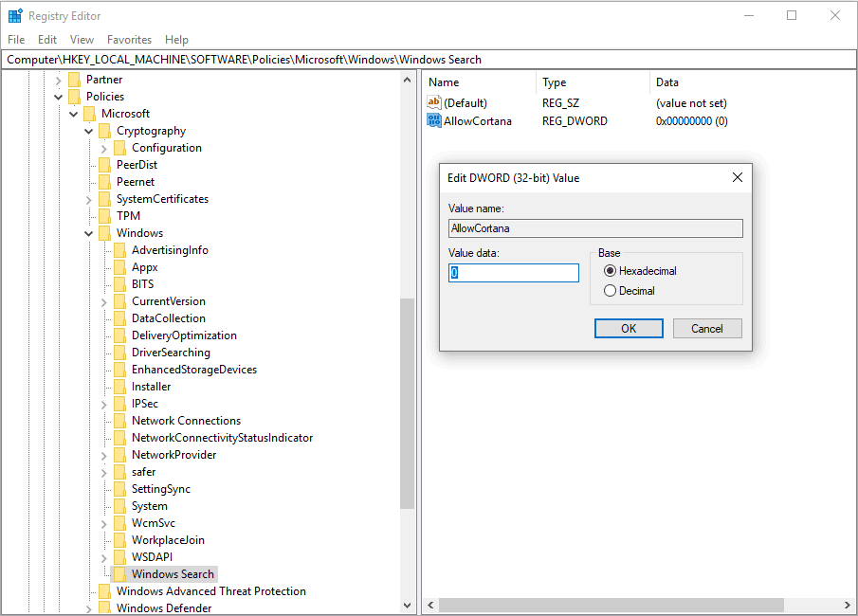Click the Registry Editor icon in the title bar
Viewport: 858px width, 616px height.
13,14
